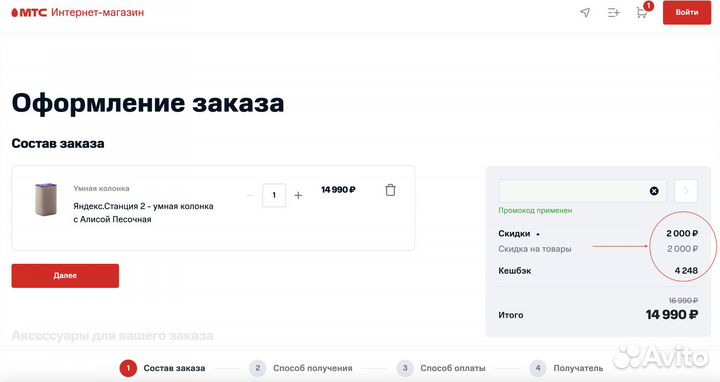Click the Состав заказа section heading
720x382 pixels.
58,143
